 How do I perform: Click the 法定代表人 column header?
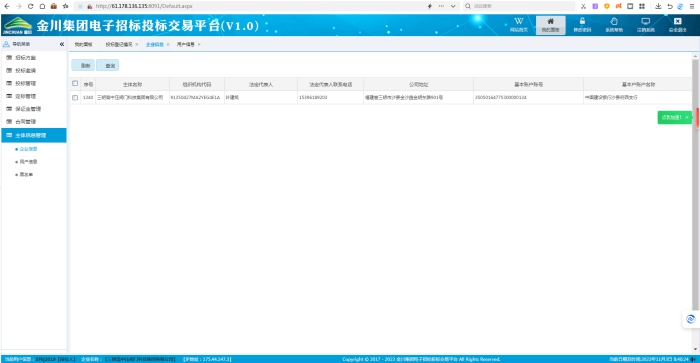(261, 84)
